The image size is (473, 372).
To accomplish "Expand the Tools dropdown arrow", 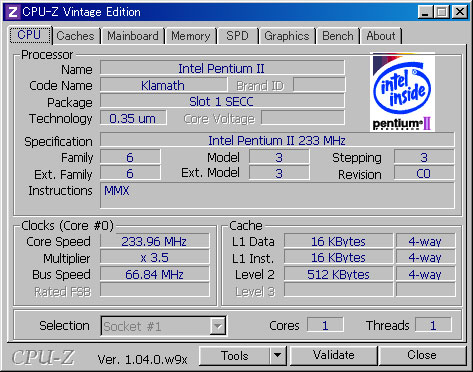I will [278, 356].
